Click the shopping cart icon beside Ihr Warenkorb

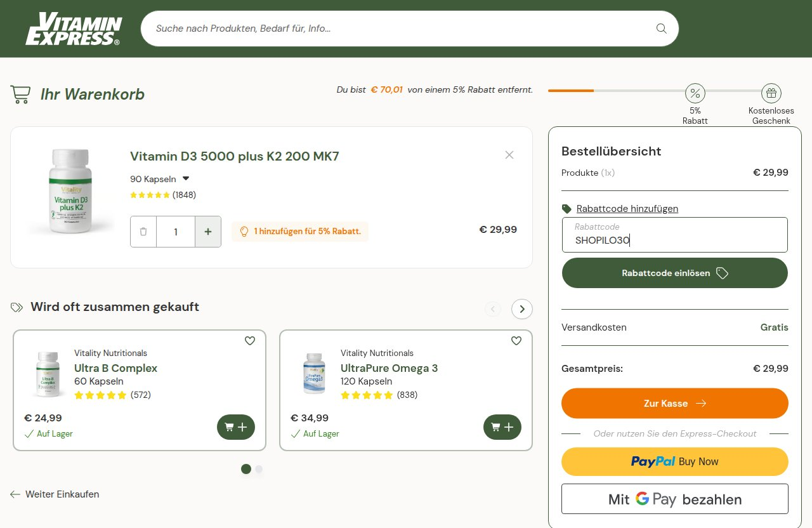click(x=20, y=95)
